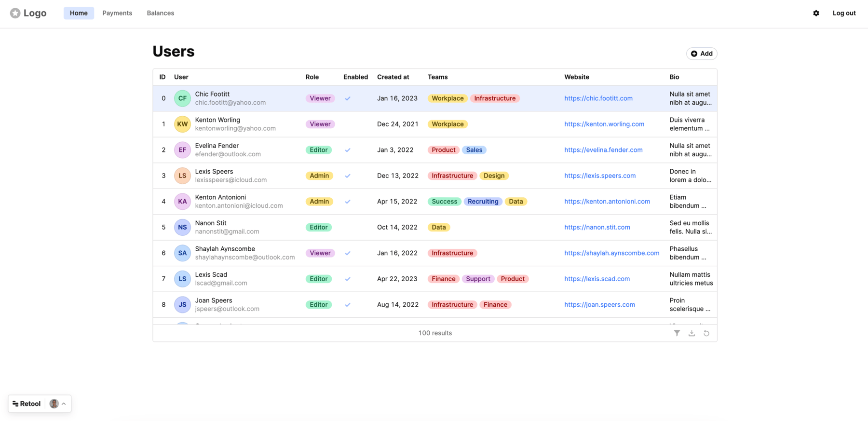Image resolution: width=868 pixels, height=421 pixels.
Task: Open the https://joan.speers.com link
Action: [x=599, y=305]
